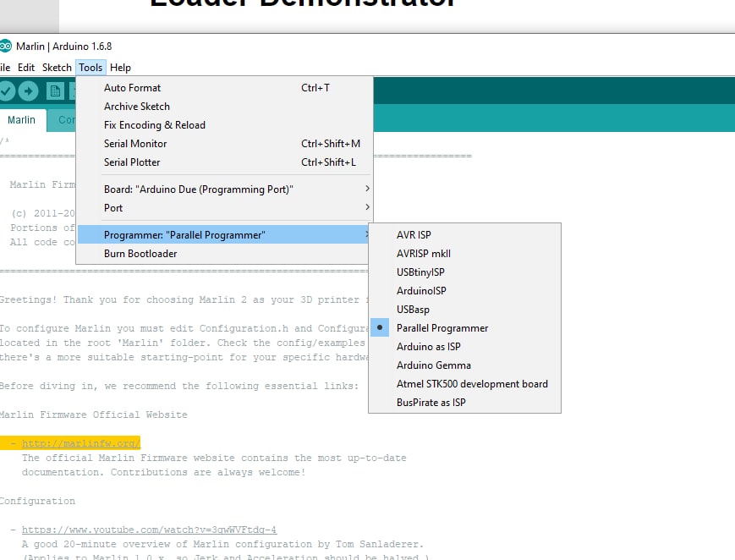Select Auto Format menu entry

[x=225, y=88]
